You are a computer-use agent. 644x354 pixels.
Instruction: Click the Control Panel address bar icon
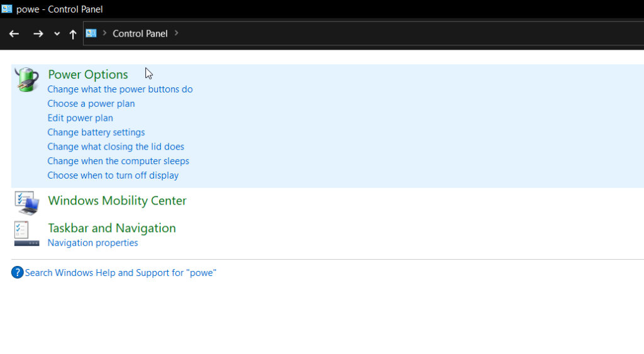click(x=91, y=33)
